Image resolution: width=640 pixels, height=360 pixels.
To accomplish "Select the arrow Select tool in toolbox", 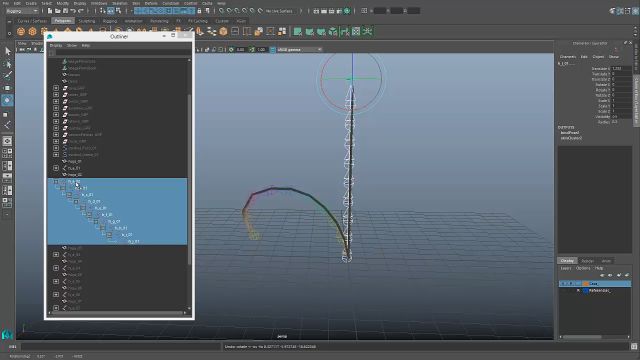I will click(7, 51).
